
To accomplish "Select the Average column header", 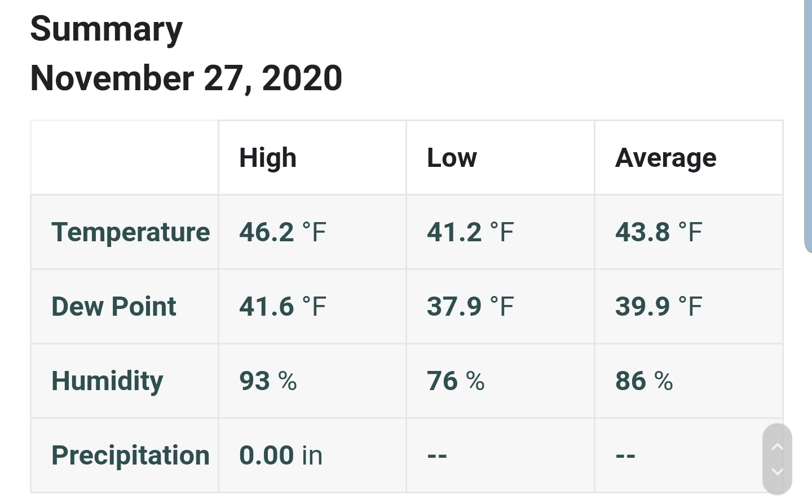I will (666, 158).
